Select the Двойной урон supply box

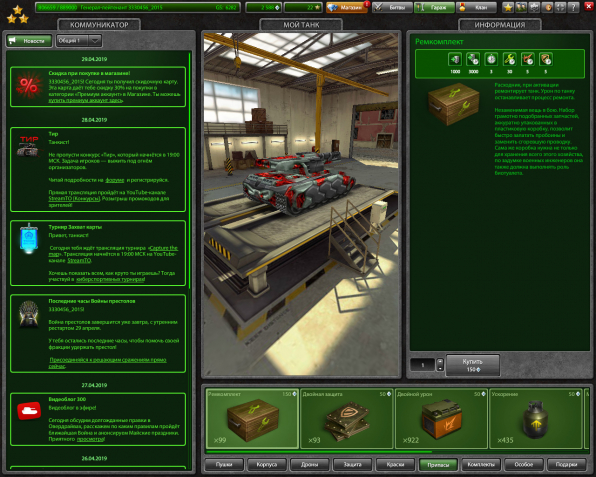click(x=441, y=418)
